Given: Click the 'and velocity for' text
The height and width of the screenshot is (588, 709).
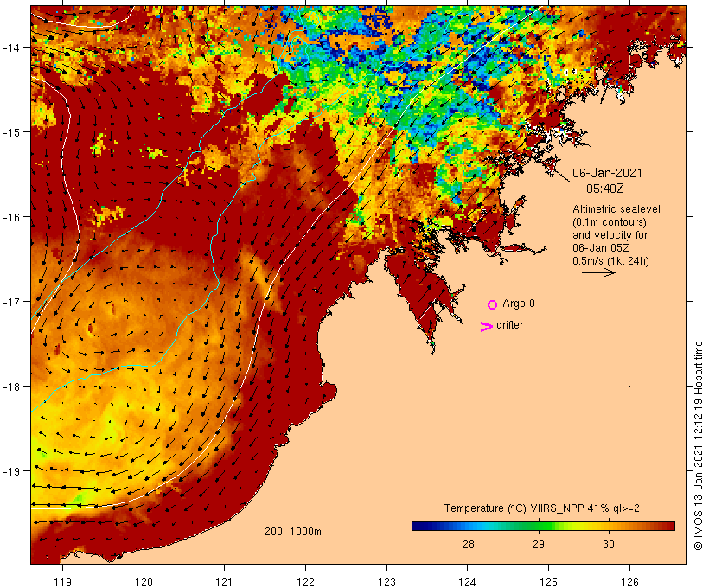Looking at the screenshot, I should click(610, 234).
